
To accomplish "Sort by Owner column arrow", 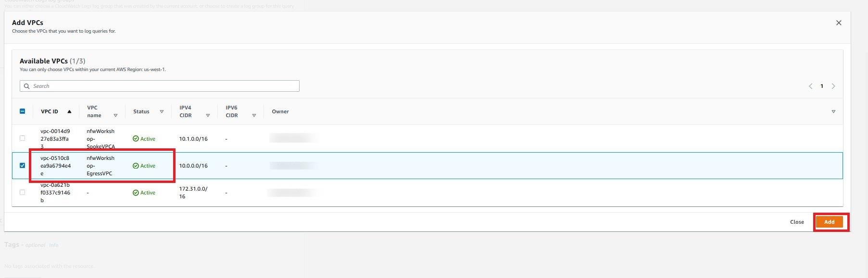I will tap(833, 111).
